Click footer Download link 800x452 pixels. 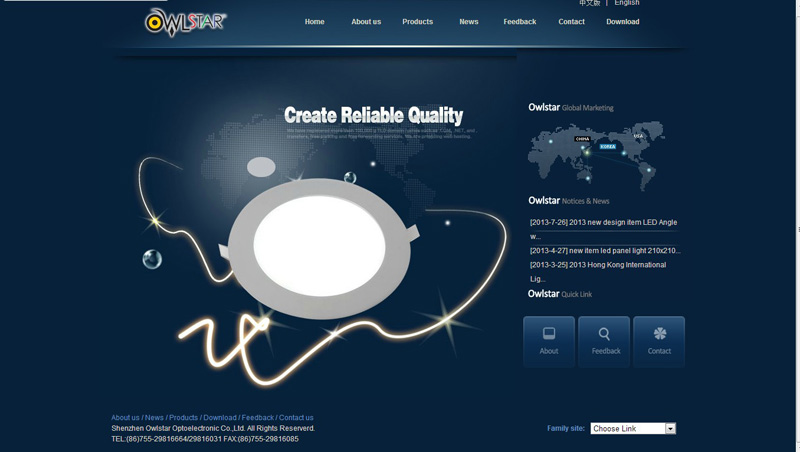[x=220, y=417]
